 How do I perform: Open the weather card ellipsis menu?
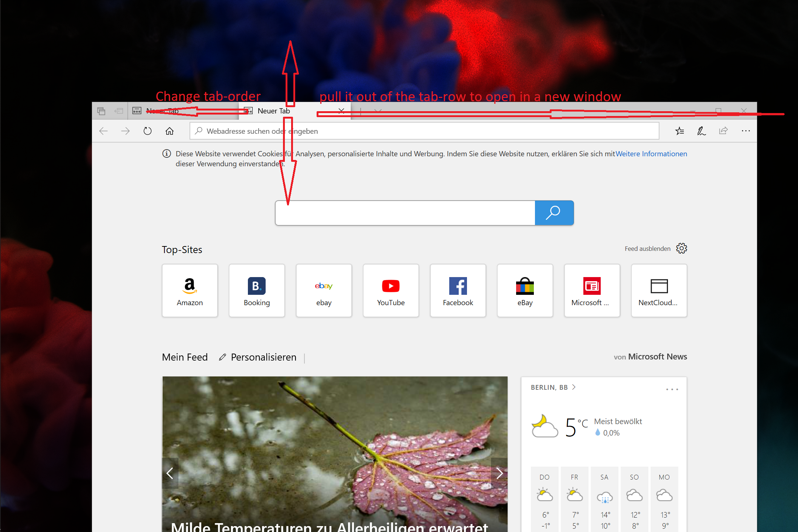[x=672, y=389]
